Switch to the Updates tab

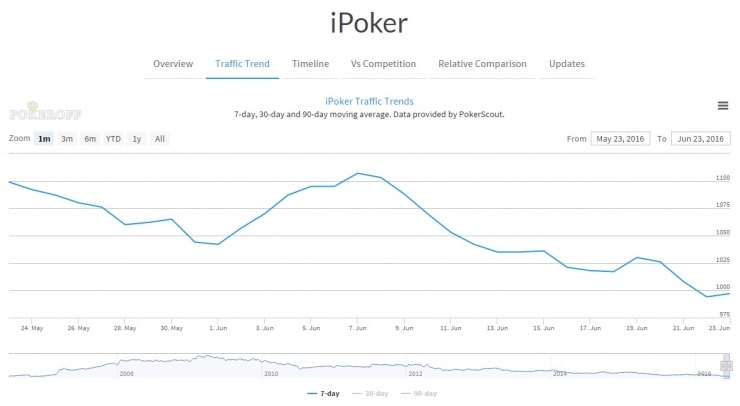(567, 64)
